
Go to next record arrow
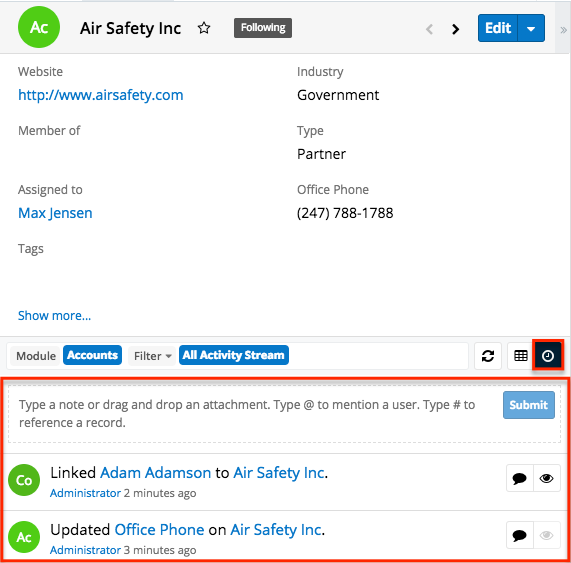pos(455,29)
